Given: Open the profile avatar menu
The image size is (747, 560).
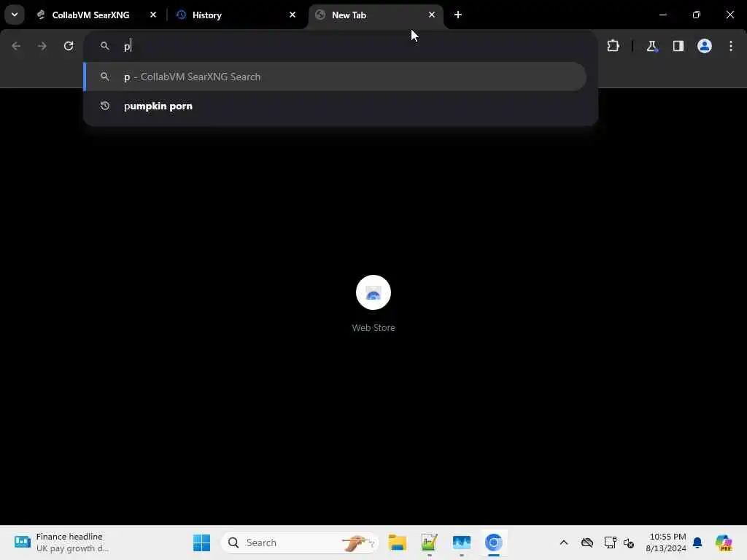Looking at the screenshot, I should point(704,46).
